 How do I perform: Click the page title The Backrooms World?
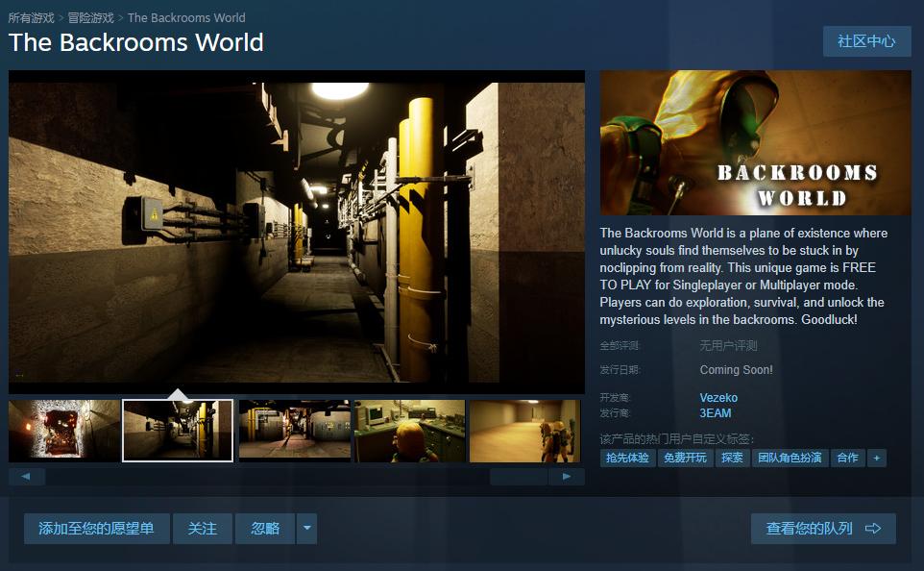pyautogui.click(x=136, y=42)
